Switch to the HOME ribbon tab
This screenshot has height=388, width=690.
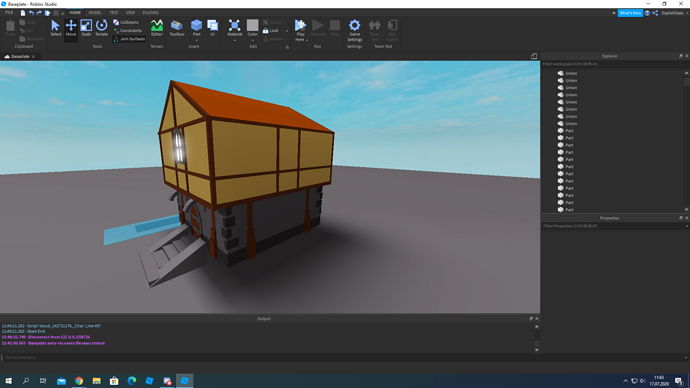click(x=75, y=13)
